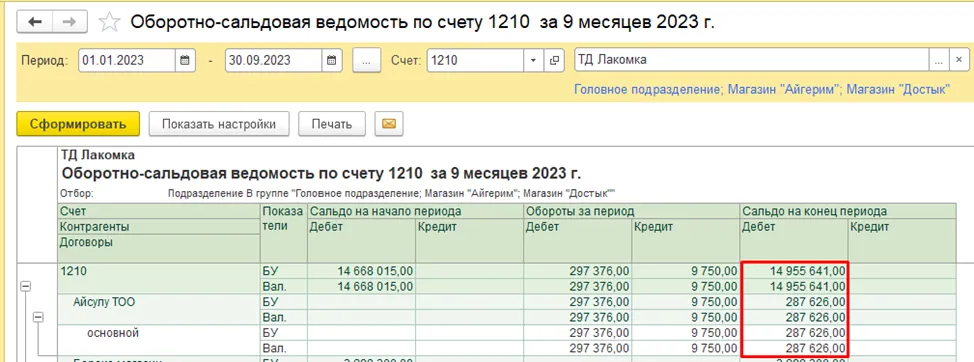Click the organization field ТД Лакомка
Viewport: 974px width, 362px height.
[x=752, y=60]
